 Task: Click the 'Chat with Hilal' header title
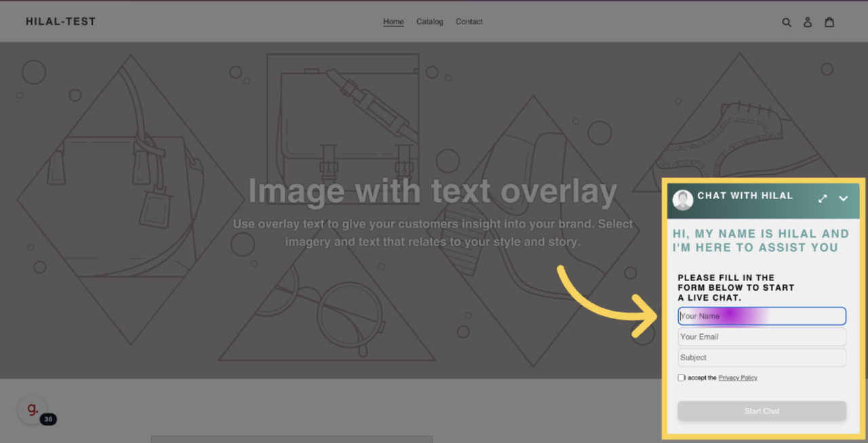[x=745, y=196]
